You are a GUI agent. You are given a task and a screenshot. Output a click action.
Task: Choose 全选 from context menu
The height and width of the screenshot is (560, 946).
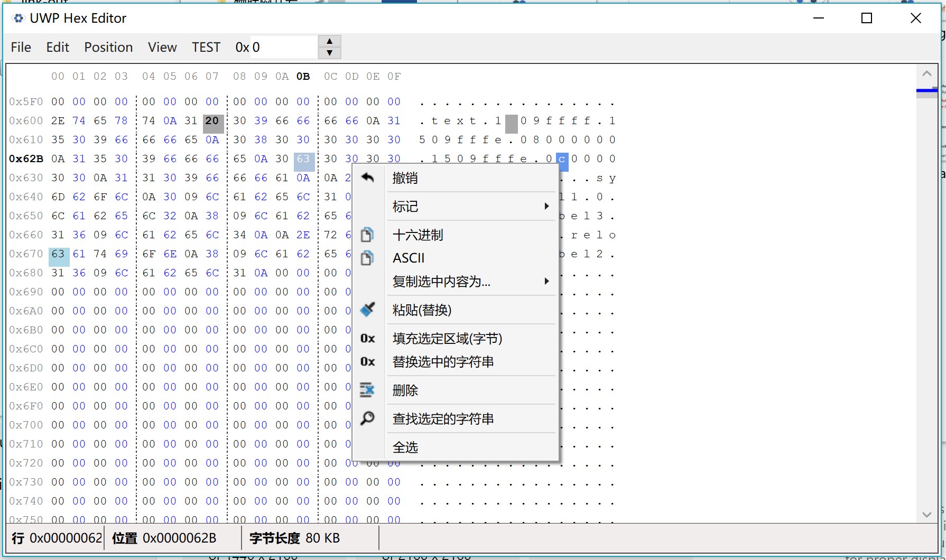point(456,447)
